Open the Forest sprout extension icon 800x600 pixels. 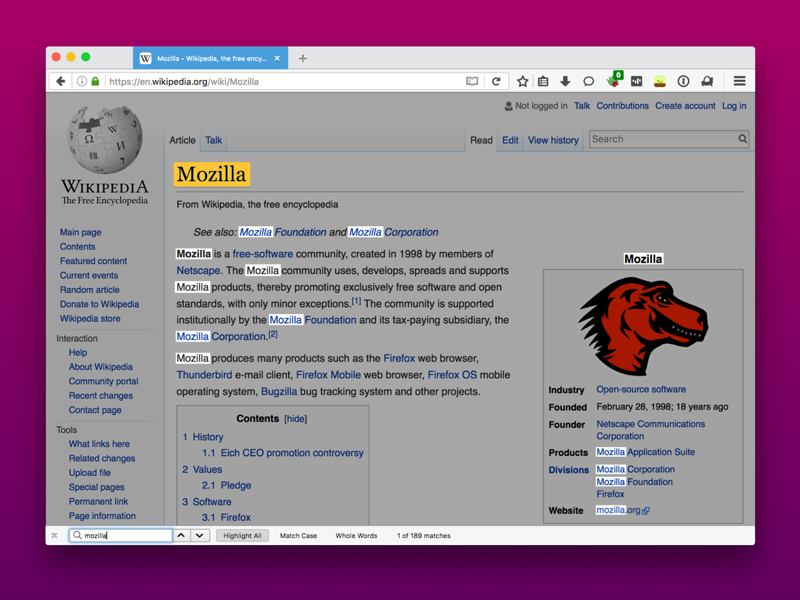point(660,81)
